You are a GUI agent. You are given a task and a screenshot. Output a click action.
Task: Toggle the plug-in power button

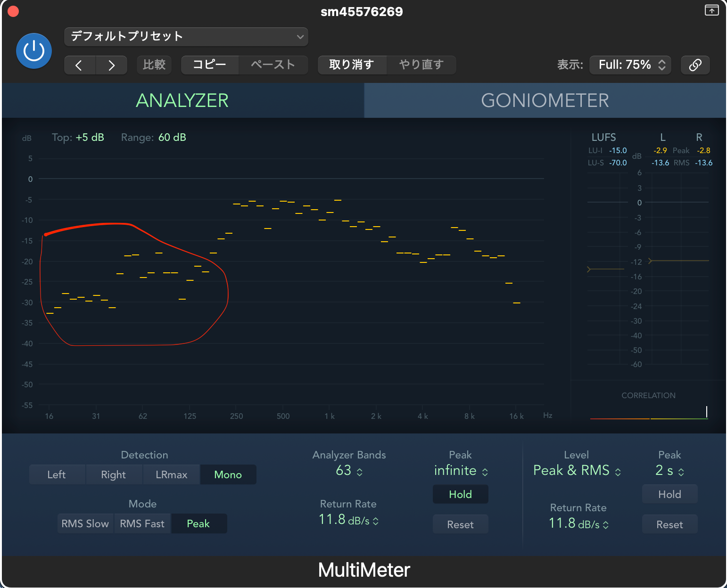pos(34,51)
